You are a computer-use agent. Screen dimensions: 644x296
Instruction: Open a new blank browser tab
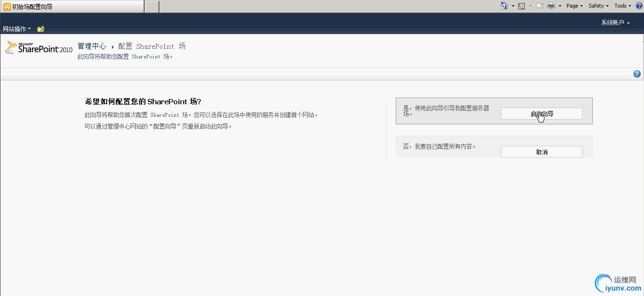[152, 6]
